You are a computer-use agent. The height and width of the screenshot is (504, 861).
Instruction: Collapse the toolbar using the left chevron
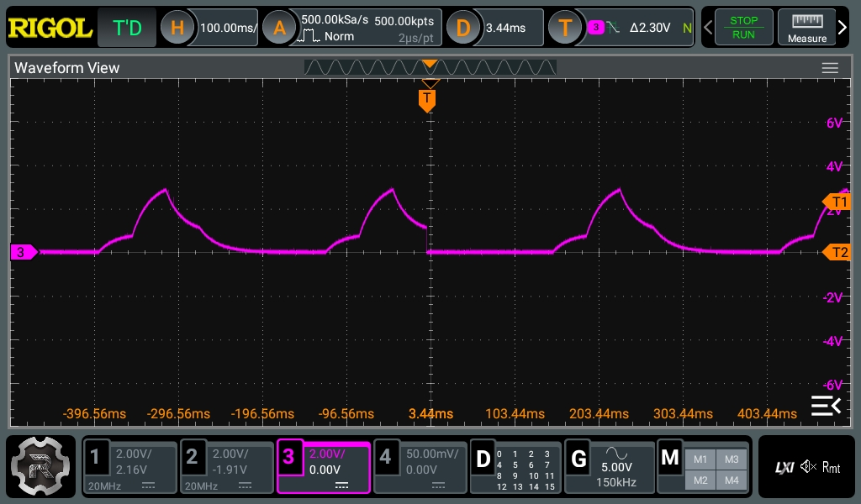click(x=708, y=27)
